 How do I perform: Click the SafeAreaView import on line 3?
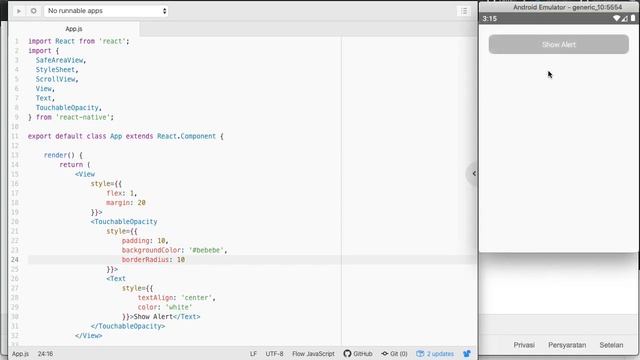tap(59, 60)
